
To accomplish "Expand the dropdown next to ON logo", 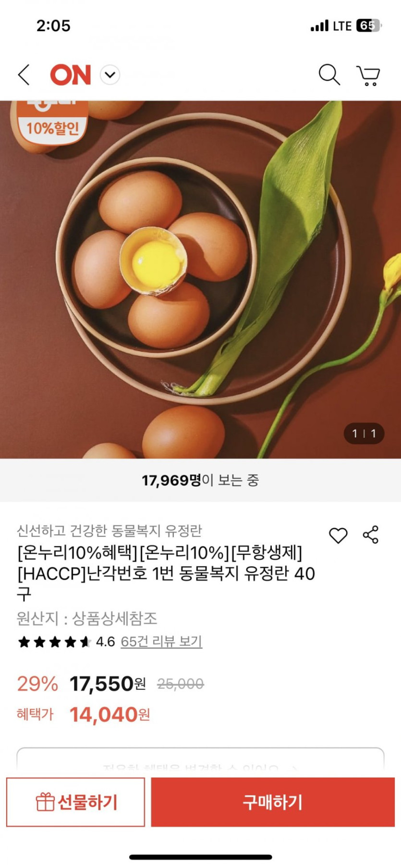I will pos(110,75).
